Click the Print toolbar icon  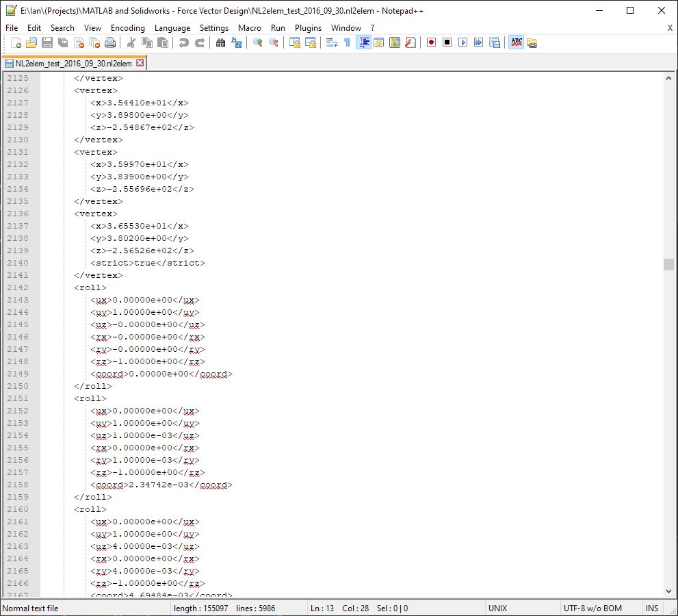pyautogui.click(x=110, y=42)
